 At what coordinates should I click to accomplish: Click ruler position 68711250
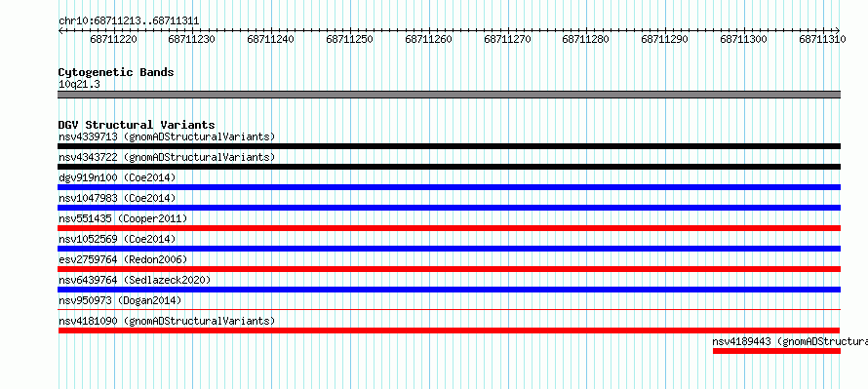[350, 39]
